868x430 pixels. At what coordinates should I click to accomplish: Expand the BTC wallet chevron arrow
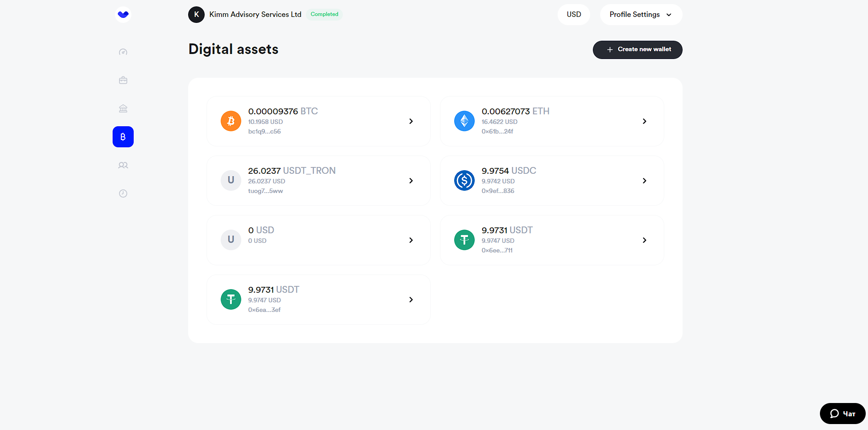(411, 121)
